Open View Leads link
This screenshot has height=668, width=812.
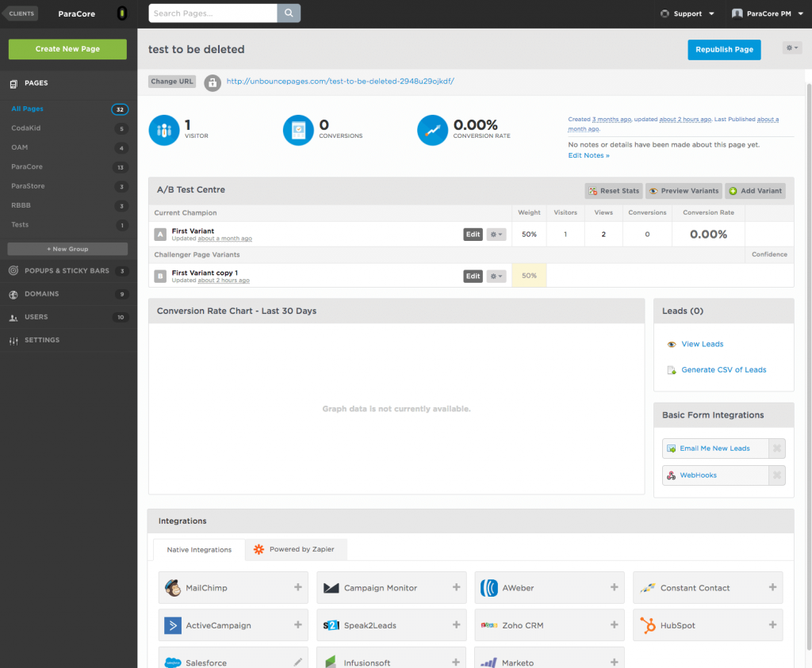click(x=703, y=344)
